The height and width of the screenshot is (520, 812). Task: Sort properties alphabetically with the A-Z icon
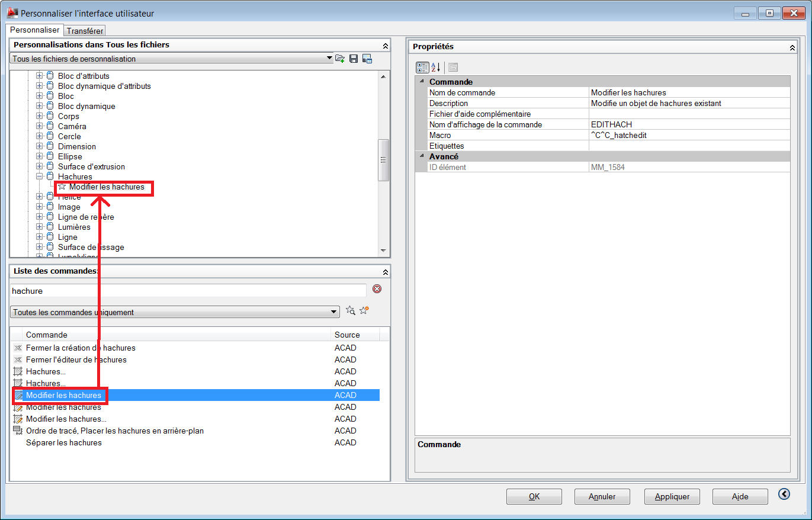click(x=435, y=67)
